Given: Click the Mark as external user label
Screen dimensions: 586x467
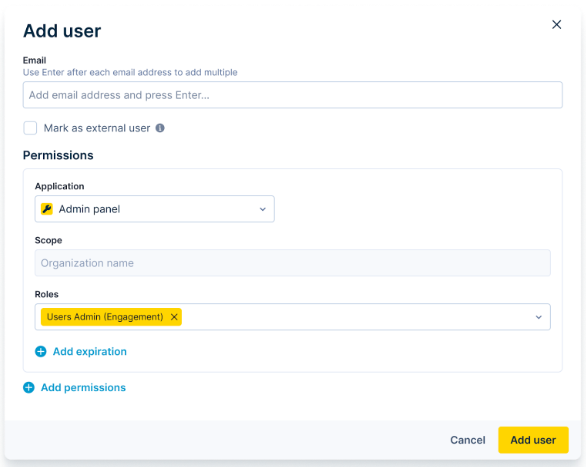Looking at the screenshot, I should [x=97, y=128].
